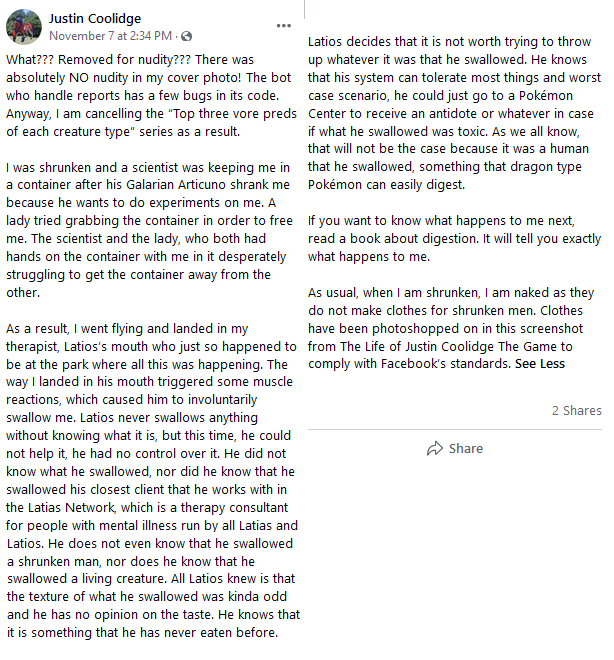Click the paragraph starting "I was shrunken"
Screen dimensions: 614x660
pyautogui.click(x=149, y=230)
